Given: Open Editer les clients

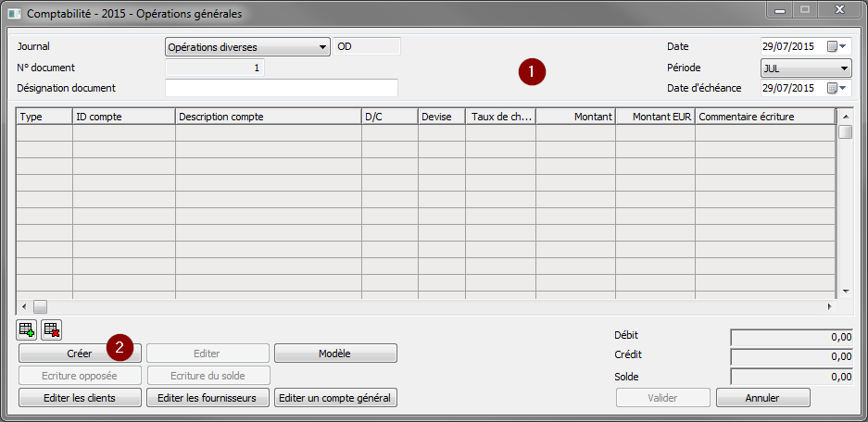Looking at the screenshot, I should point(81,398).
